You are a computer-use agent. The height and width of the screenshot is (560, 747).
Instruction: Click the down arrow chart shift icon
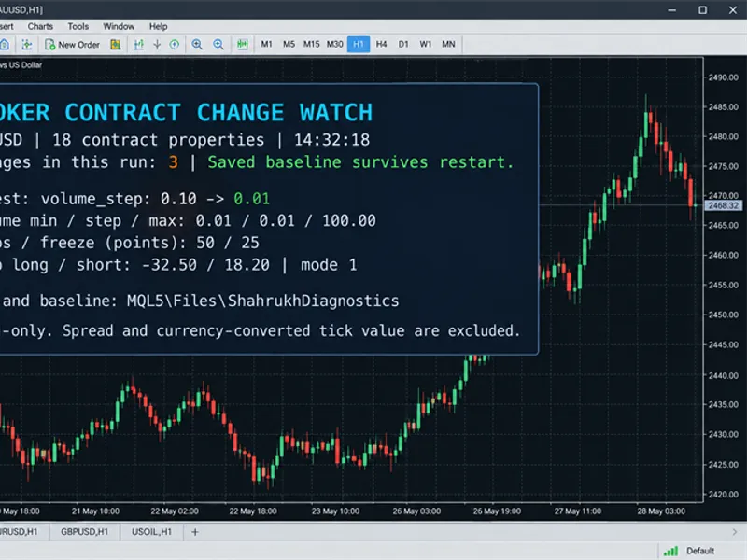click(x=157, y=45)
